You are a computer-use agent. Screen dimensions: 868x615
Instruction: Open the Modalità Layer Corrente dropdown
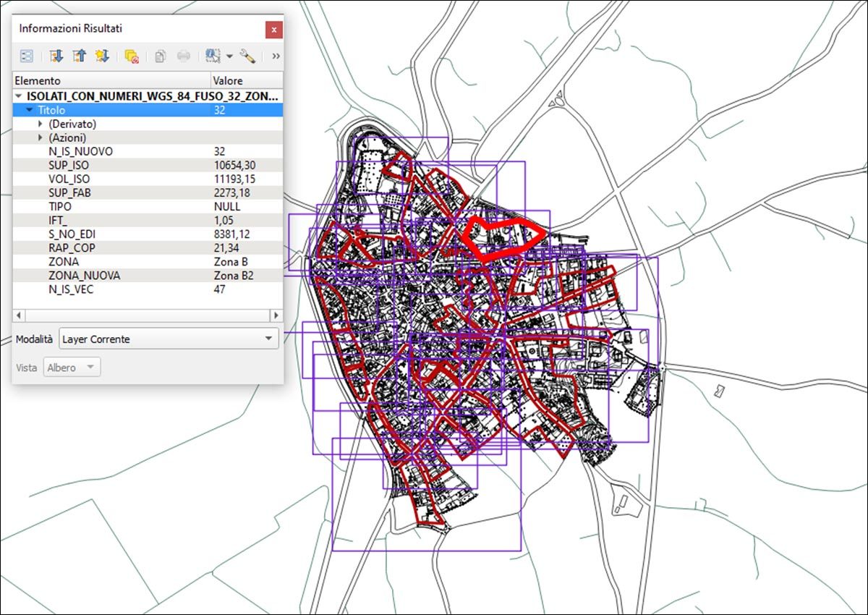[x=169, y=339]
